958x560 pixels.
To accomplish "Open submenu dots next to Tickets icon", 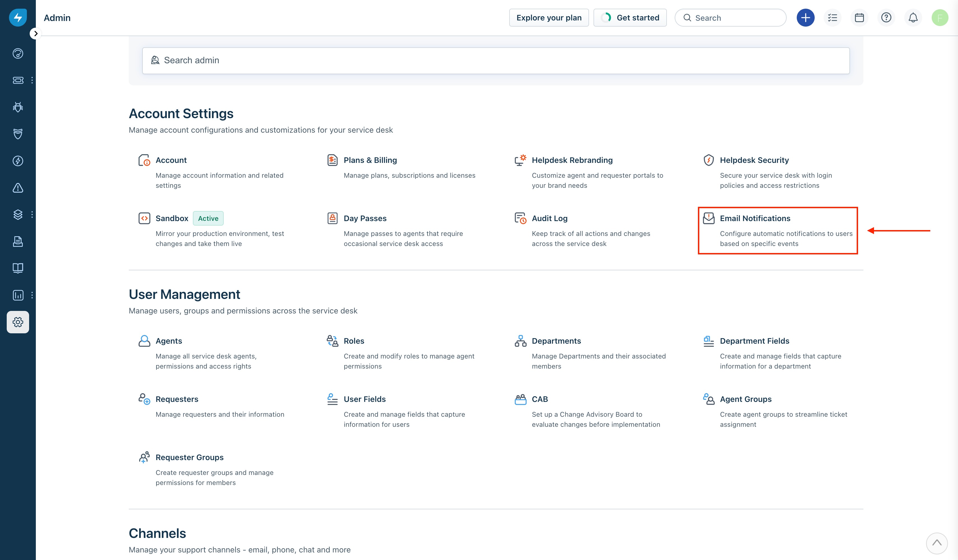I will pos(32,80).
